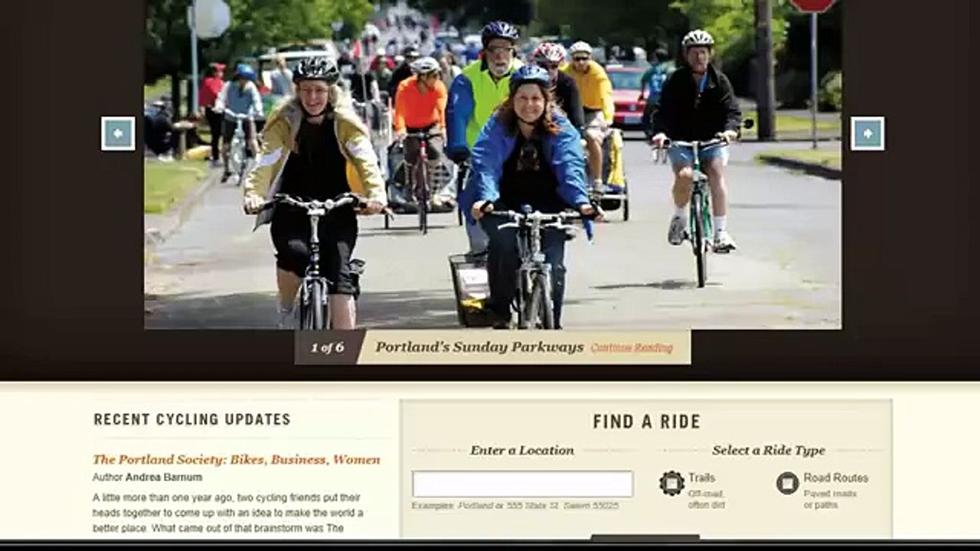Click the '1 of 6' slide counter
This screenshot has height=551, width=980.
coord(327,347)
